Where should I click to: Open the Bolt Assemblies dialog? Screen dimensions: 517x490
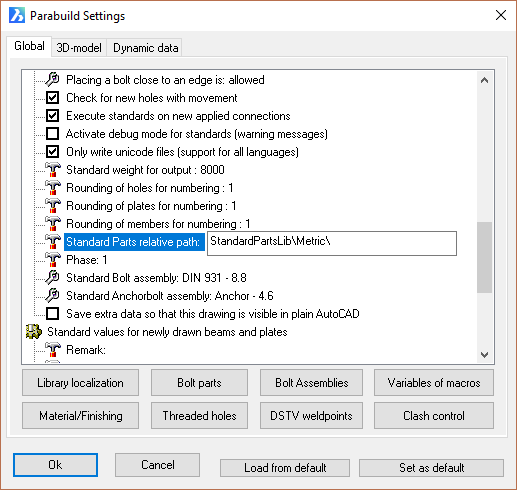click(x=311, y=383)
